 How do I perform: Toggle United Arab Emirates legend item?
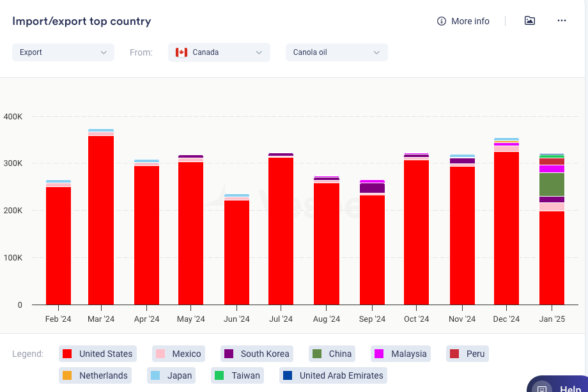(334, 375)
